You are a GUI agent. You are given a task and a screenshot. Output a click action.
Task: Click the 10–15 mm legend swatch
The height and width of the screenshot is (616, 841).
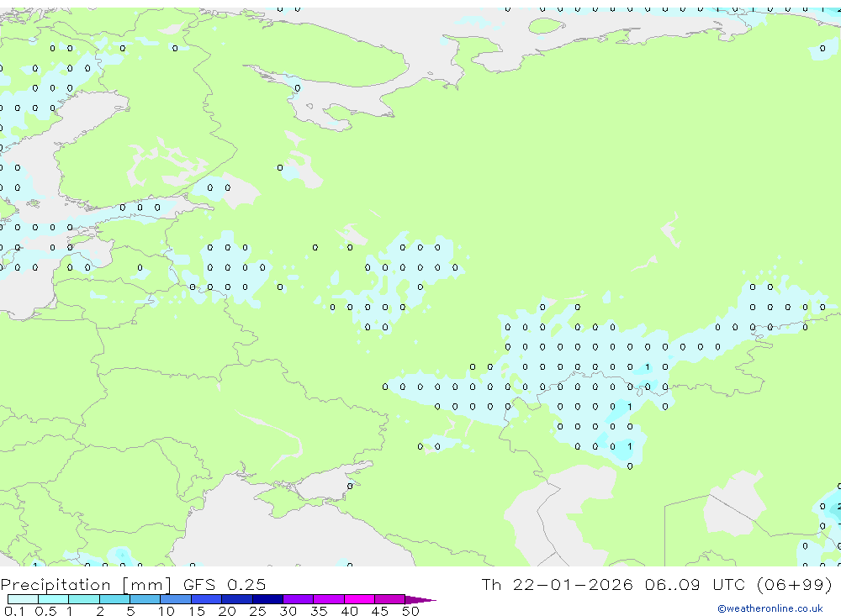176,599
